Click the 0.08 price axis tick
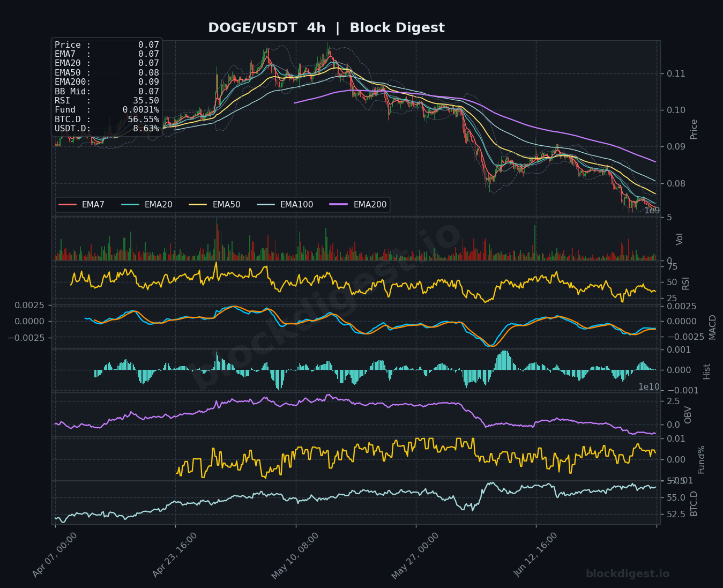 click(676, 184)
